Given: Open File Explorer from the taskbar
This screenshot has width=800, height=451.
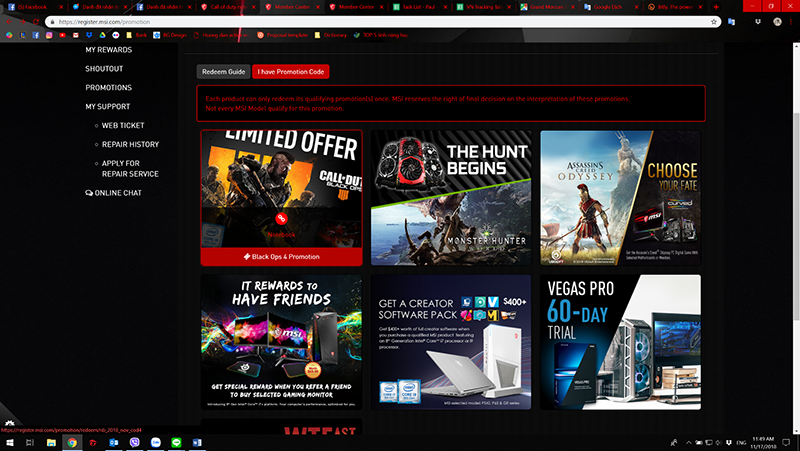Looking at the screenshot, I should [51, 442].
